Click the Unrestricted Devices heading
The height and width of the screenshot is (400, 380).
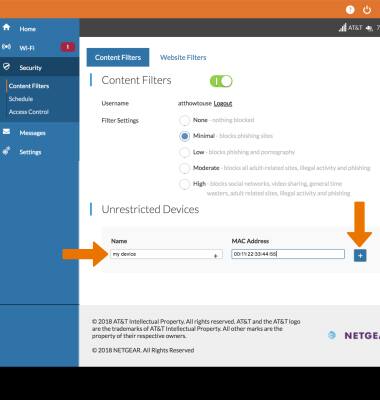coord(150,209)
